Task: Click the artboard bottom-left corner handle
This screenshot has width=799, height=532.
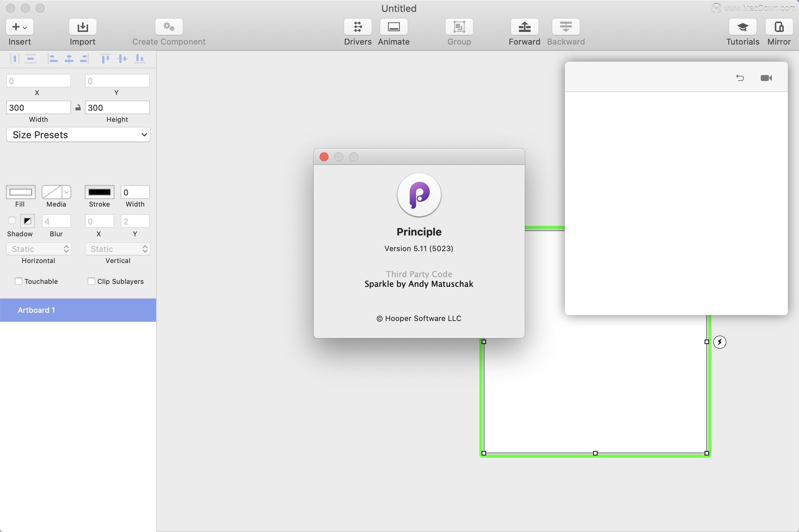Action: click(x=484, y=453)
